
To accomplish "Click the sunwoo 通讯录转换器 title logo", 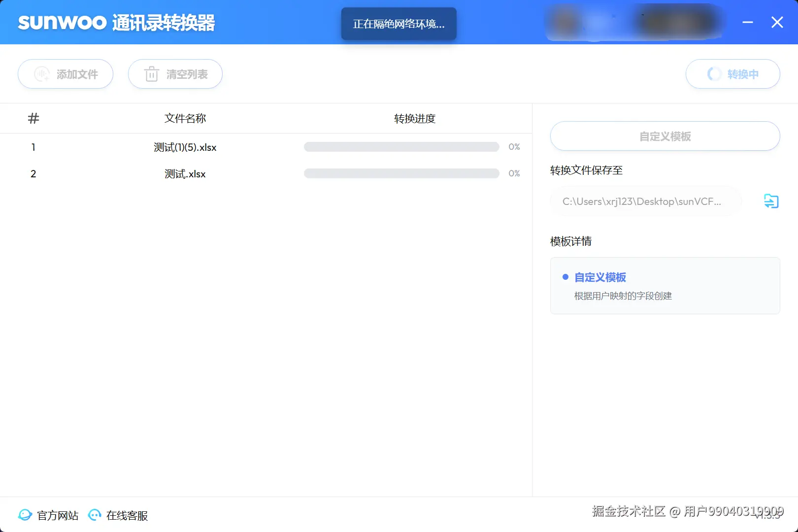I will (116, 23).
